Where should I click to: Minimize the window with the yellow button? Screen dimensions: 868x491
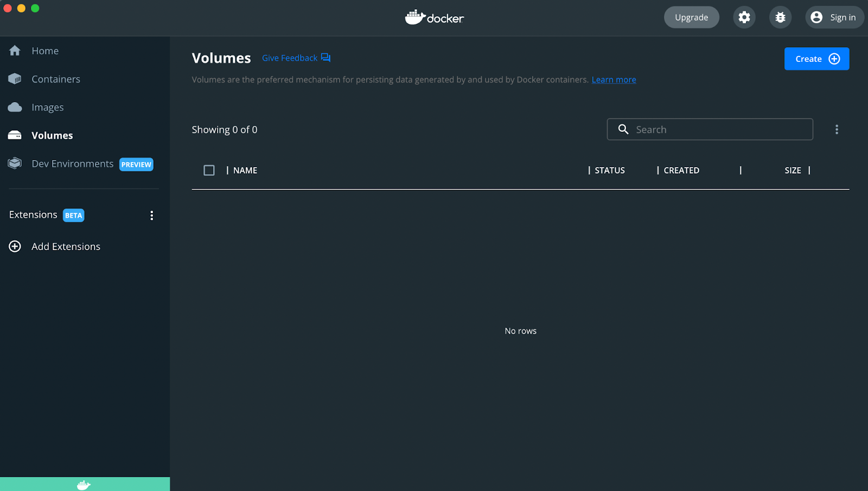pyautogui.click(x=21, y=8)
